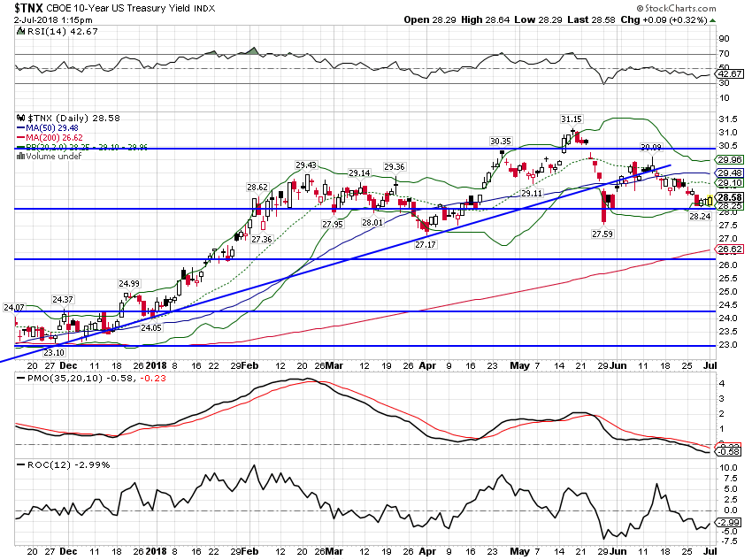Click the 27.95 low price label
The width and height of the screenshot is (752, 560).
click(333, 225)
